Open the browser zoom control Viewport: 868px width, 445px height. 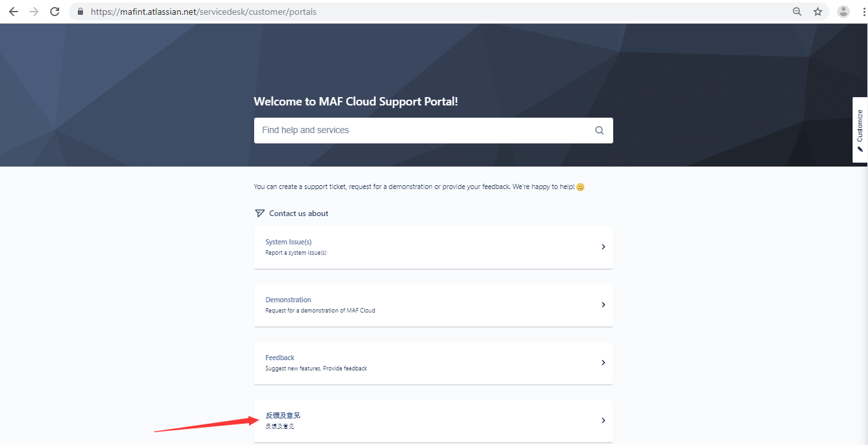point(797,12)
